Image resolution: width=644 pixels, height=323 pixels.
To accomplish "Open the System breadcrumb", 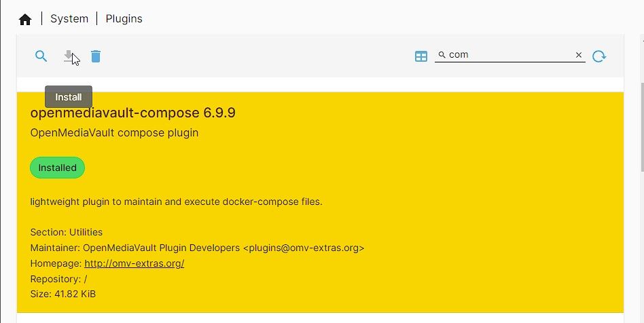I will 69,19.
